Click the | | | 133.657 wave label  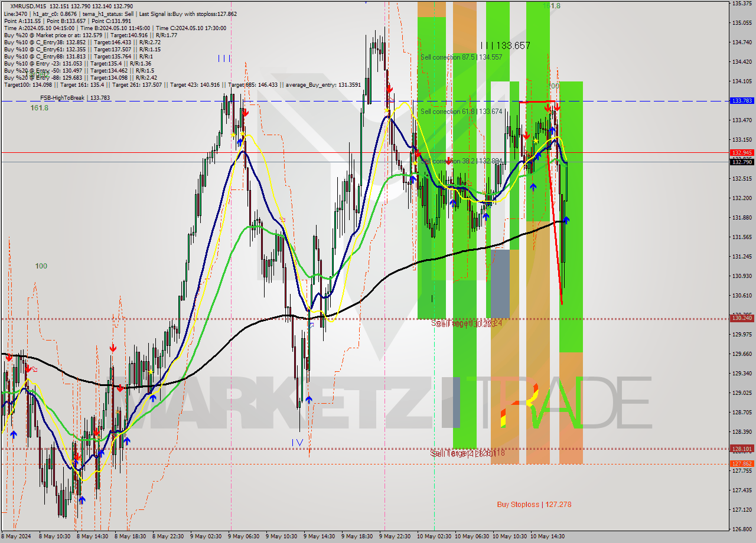click(x=505, y=45)
